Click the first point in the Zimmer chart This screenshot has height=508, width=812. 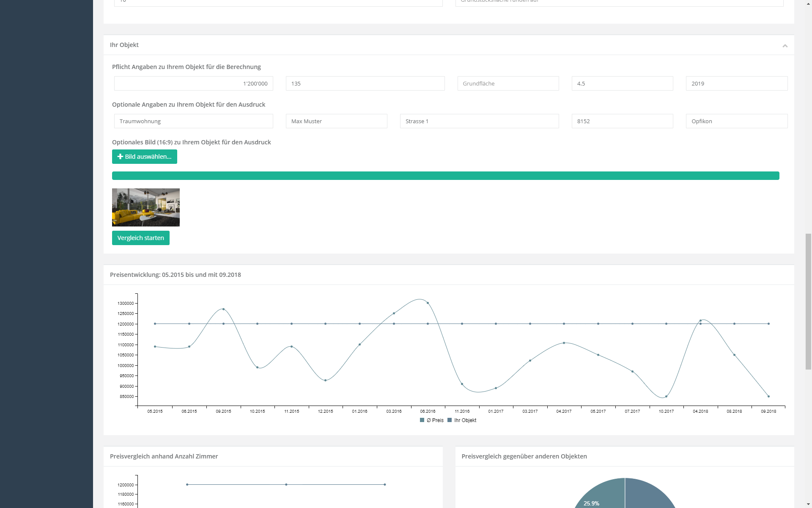point(187,485)
